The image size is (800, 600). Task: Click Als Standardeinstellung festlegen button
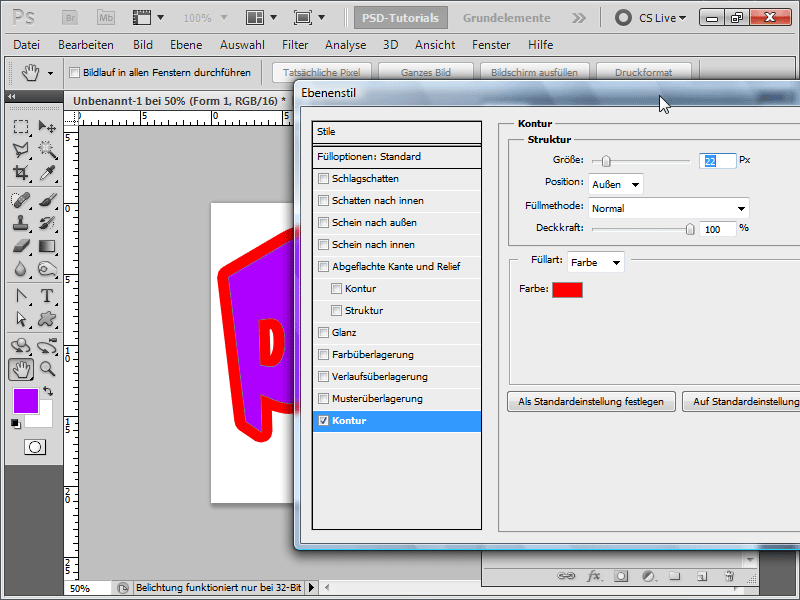pyautogui.click(x=591, y=402)
